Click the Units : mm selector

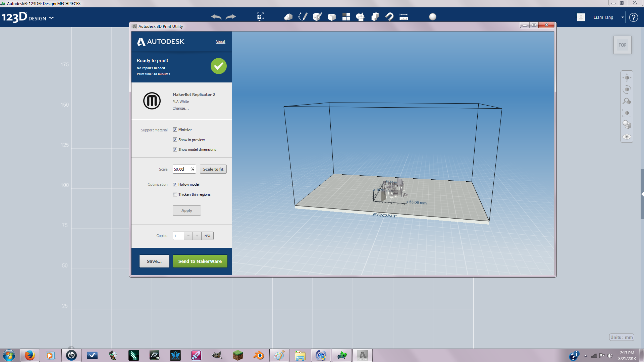coord(622,337)
